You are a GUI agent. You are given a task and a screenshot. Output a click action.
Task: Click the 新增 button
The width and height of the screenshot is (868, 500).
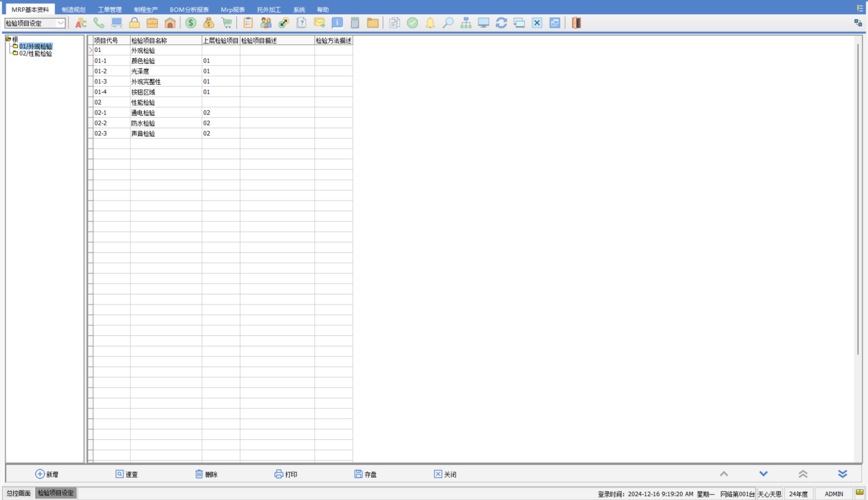(46, 474)
